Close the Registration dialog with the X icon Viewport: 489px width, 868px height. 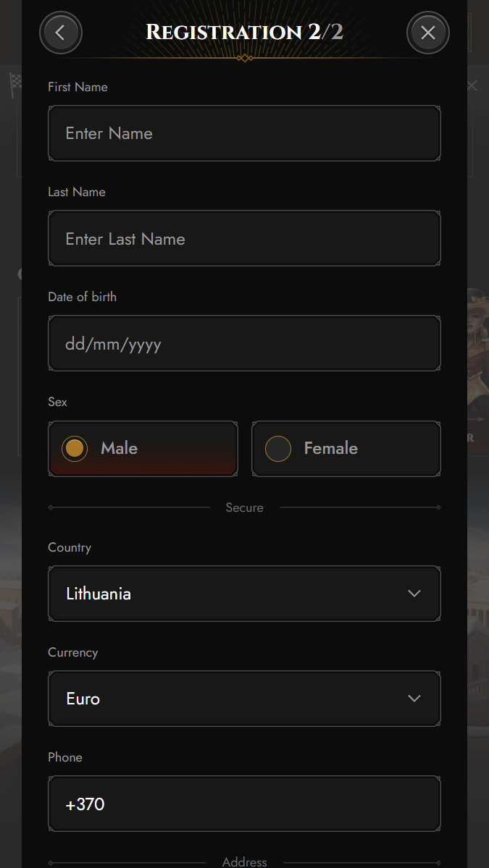coord(428,33)
